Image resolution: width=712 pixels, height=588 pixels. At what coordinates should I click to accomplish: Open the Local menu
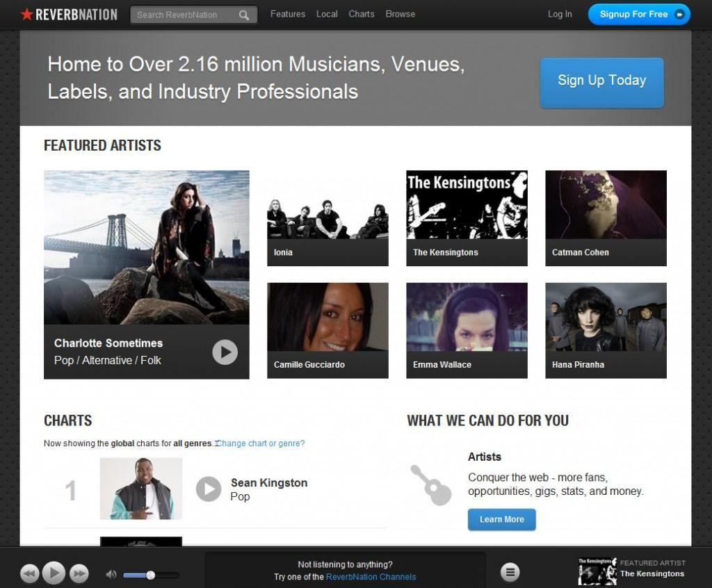point(327,14)
